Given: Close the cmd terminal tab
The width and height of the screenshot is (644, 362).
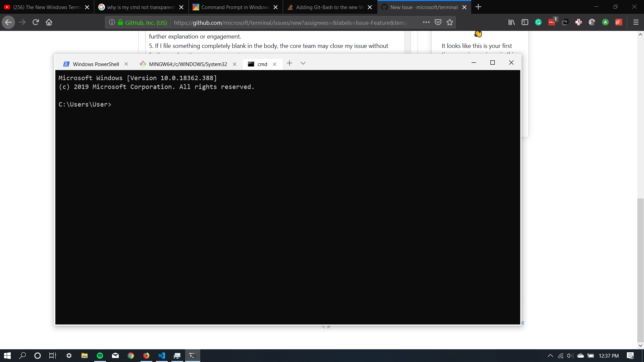Looking at the screenshot, I should 274,64.
